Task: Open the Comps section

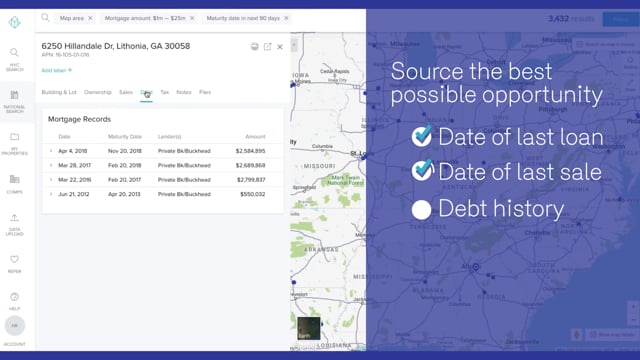Action: coord(14,184)
